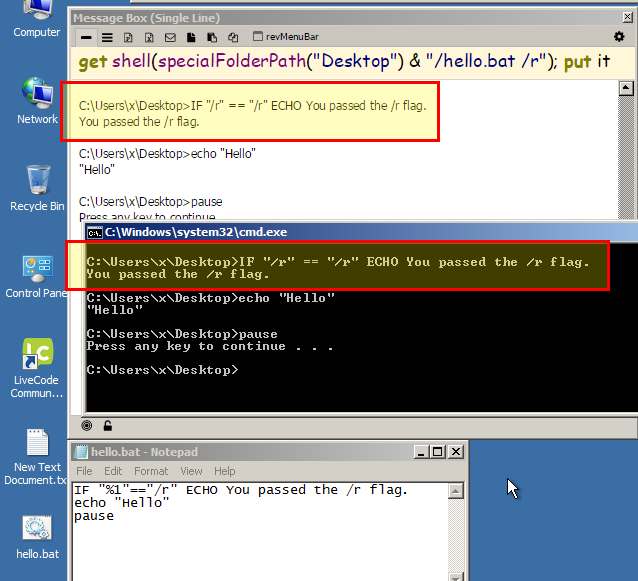This screenshot has width=638, height=581.
Task: Show Stacks In Use pane
Action: pyautogui.click(x=233, y=37)
